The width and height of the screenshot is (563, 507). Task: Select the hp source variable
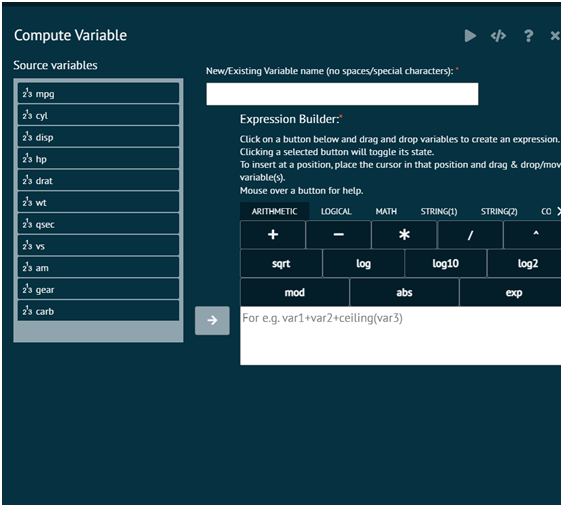(98, 159)
